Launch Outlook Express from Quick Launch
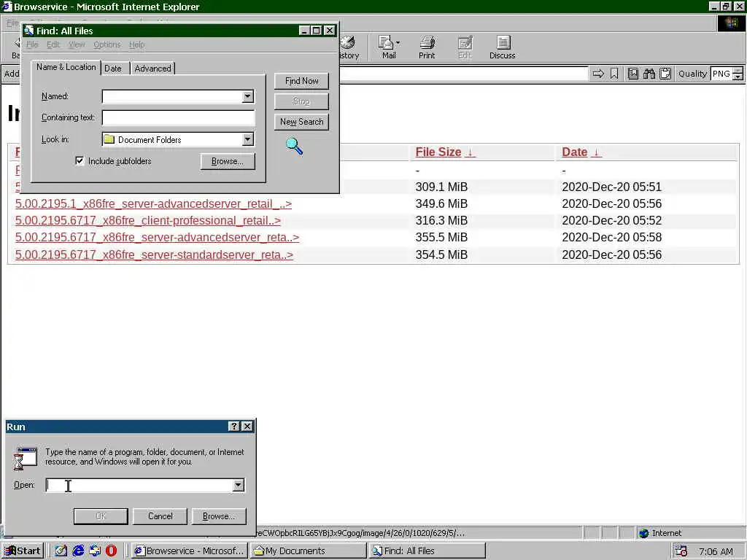Viewport: 747px width, 560px height. coord(94,551)
